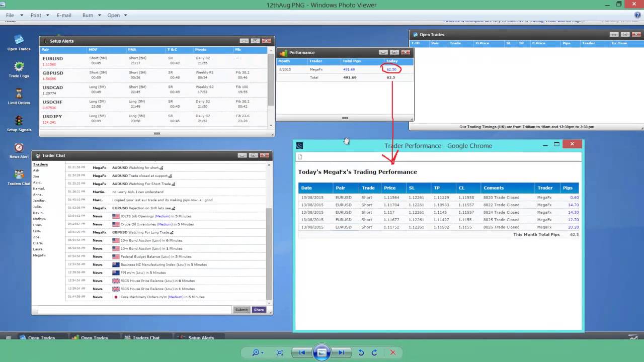
Task: Open the 491.69 Total Pips link
Action: [349, 69]
